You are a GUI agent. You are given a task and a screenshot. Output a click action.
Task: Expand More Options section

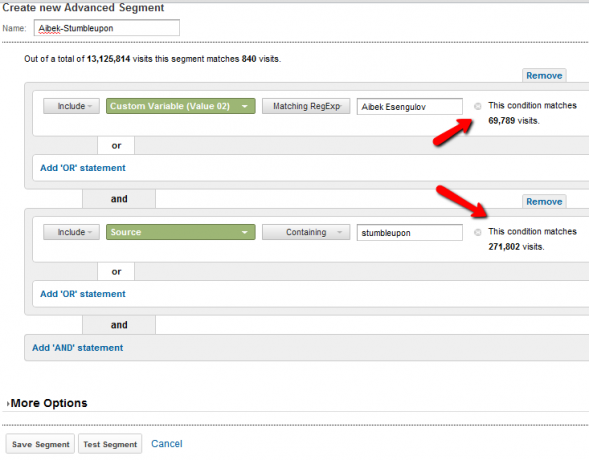47,403
